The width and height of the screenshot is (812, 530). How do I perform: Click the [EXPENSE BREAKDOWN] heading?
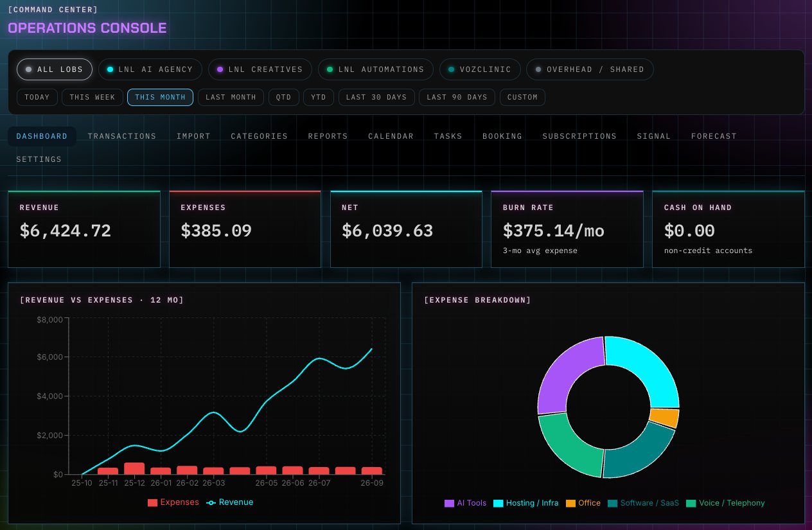tap(477, 300)
